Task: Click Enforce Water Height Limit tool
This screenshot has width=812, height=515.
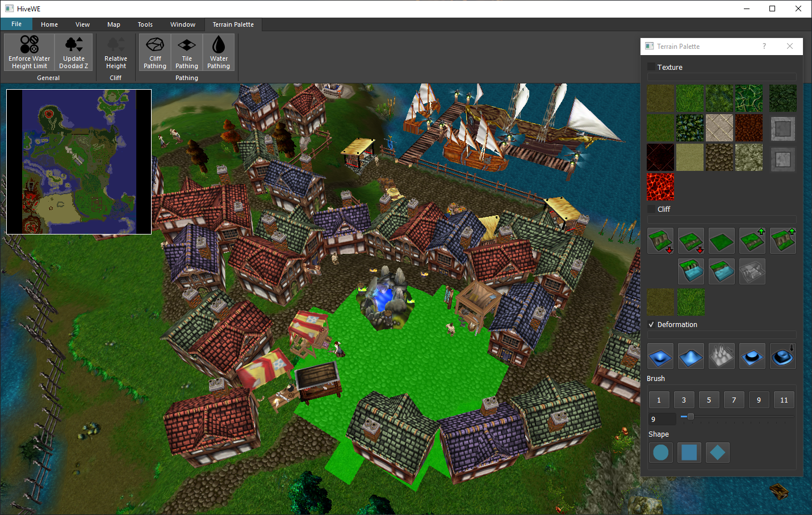Action: pos(30,52)
